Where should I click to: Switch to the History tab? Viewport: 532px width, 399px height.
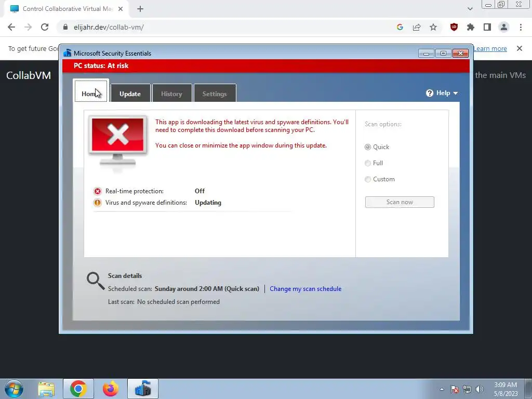(171, 94)
